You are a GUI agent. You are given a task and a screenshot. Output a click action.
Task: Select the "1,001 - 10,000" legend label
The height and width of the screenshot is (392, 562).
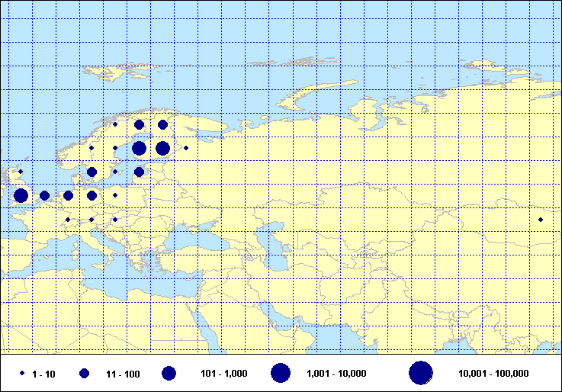coord(336,374)
